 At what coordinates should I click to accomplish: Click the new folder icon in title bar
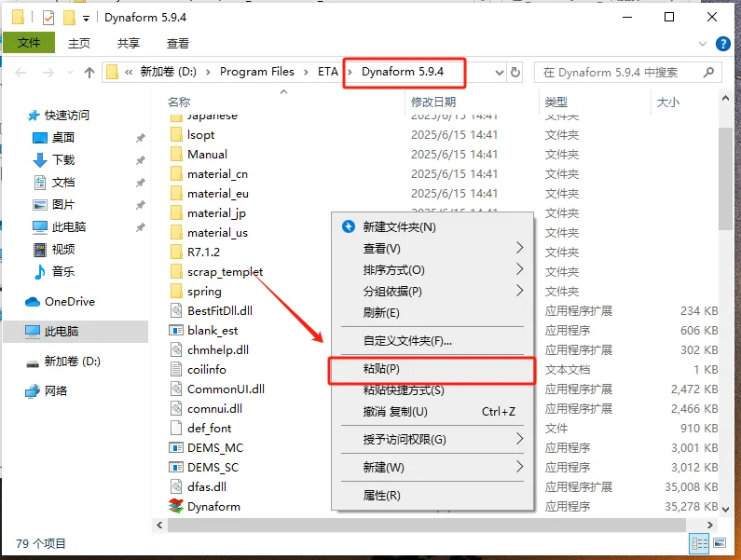(x=69, y=18)
